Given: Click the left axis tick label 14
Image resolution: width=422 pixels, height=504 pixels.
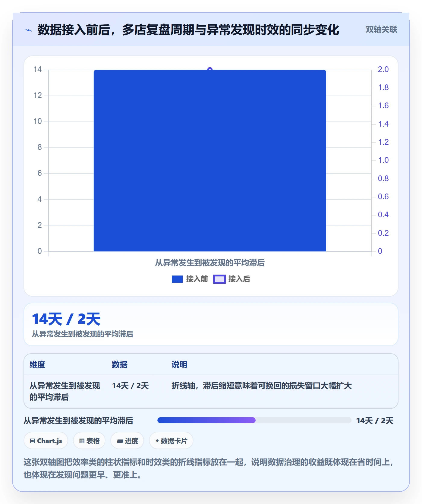Looking at the screenshot, I should (x=38, y=70).
